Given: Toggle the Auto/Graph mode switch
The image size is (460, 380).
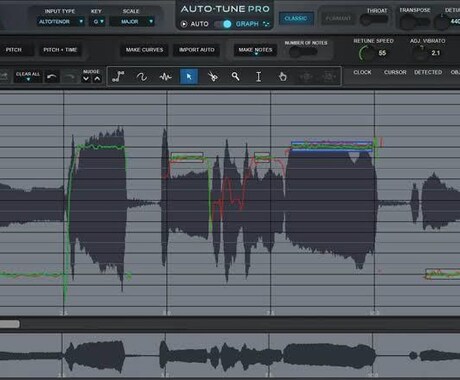Looking at the screenshot, I should click(x=223, y=24).
